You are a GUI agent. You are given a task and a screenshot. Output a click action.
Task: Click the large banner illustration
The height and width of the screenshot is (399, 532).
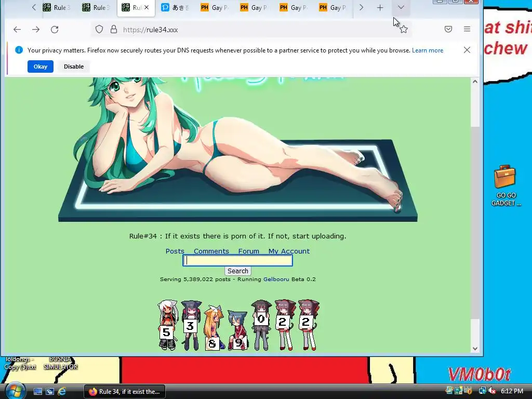click(x=237, y=149)
